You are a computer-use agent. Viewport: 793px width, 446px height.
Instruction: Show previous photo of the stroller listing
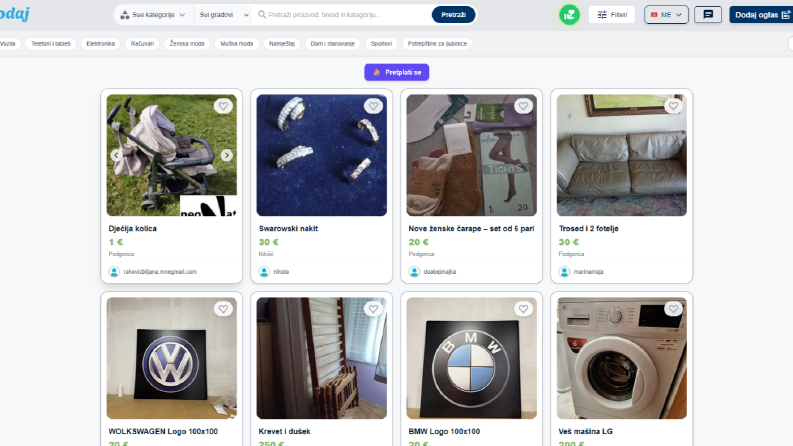(x=116, y=155)
